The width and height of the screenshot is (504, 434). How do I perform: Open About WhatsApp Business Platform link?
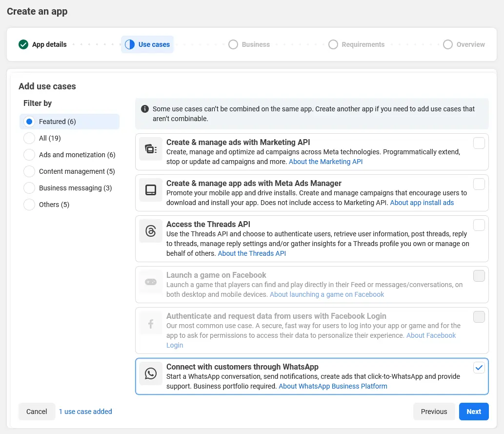(333, 386)
